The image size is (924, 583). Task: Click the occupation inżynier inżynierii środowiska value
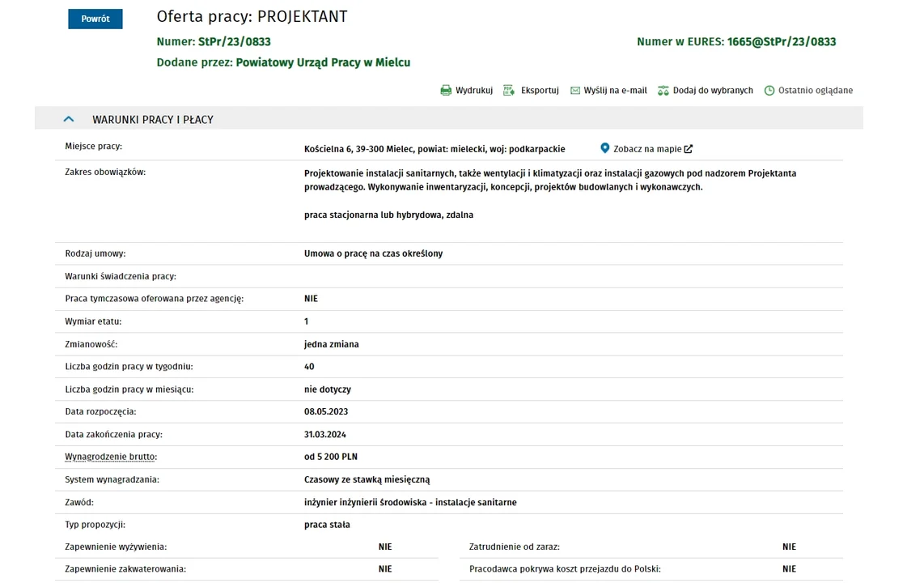(x=410, y=502)
